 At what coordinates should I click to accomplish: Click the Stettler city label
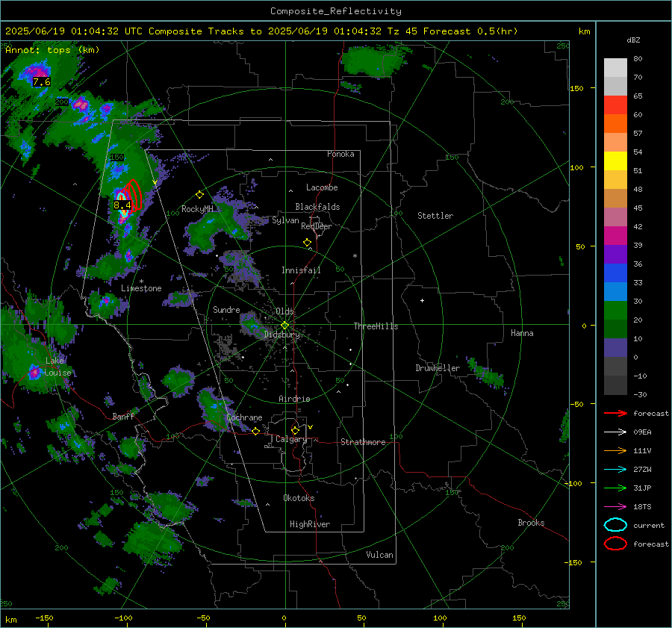pyautogui.click(x=435, y=216)
